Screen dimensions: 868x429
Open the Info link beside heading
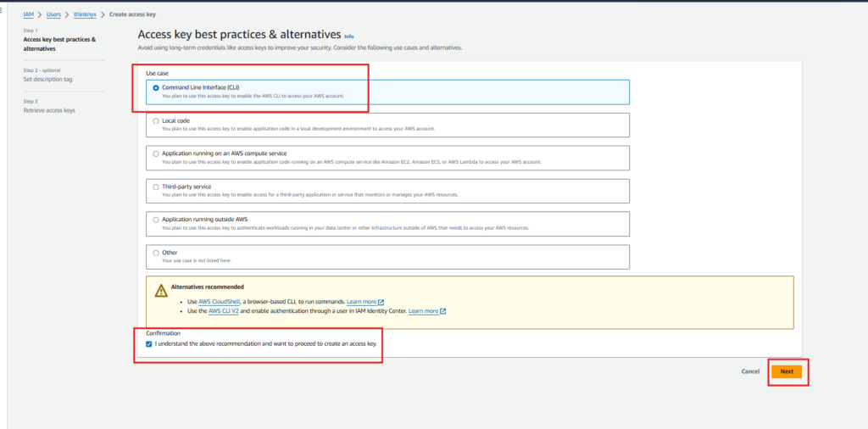(348, 36)
